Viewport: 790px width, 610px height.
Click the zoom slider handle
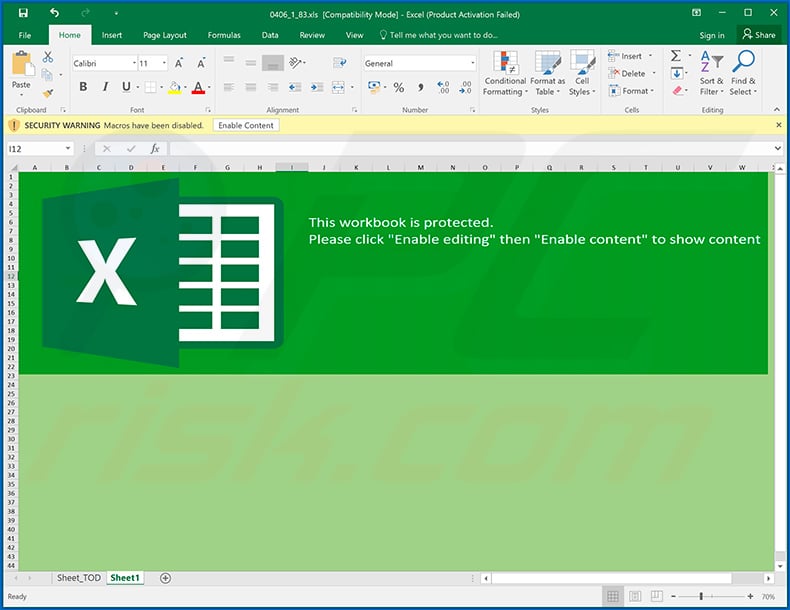click(x=701, y=596)
